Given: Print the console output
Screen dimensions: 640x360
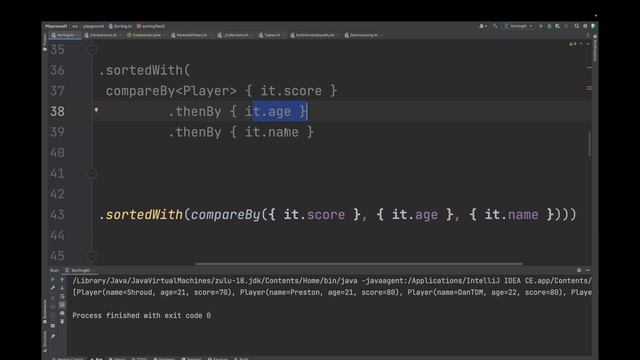Looking at the screenshot, I should click(x=62, y=313).
